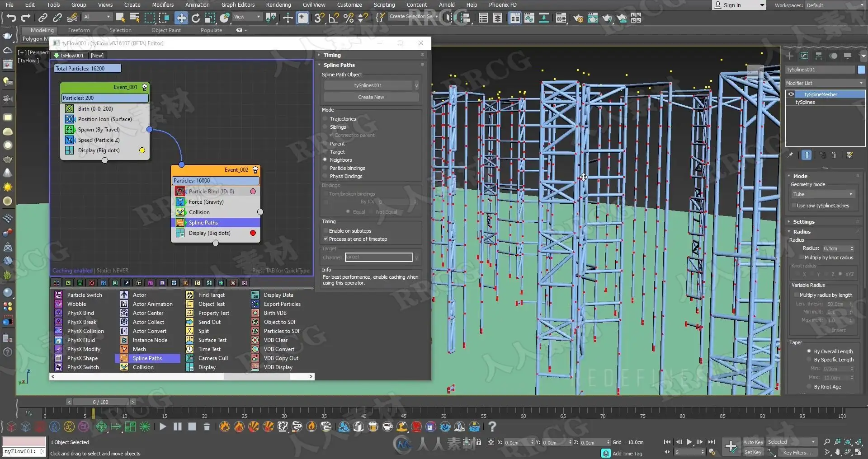Expand the Modifier List dropdown
The image size is (868, 459).
pyautogui.click(x=825, y=83)
